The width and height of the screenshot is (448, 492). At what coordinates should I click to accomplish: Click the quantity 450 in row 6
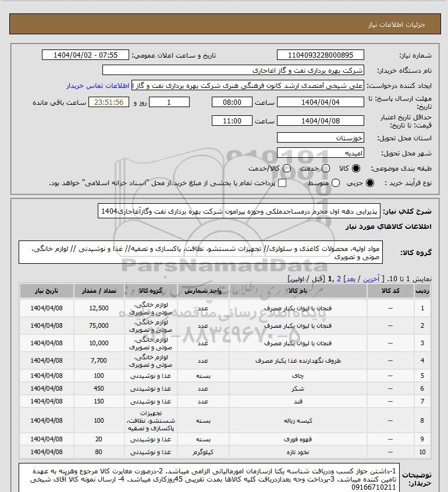(x=99, y=389)
